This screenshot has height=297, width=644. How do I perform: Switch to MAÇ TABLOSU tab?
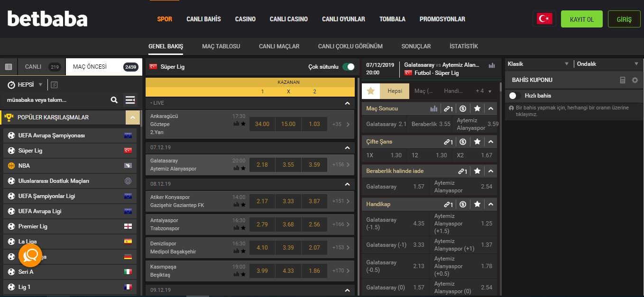coord(221,46)
